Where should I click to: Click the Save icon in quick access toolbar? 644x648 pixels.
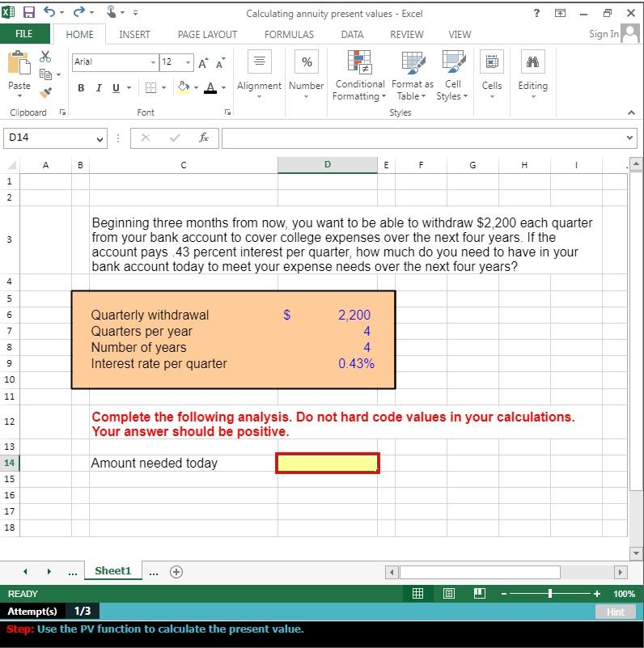[28, 12]
